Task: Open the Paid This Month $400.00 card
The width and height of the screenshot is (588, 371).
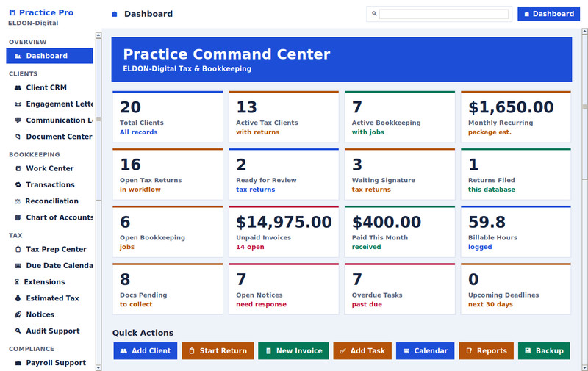Action: (399, 231)
